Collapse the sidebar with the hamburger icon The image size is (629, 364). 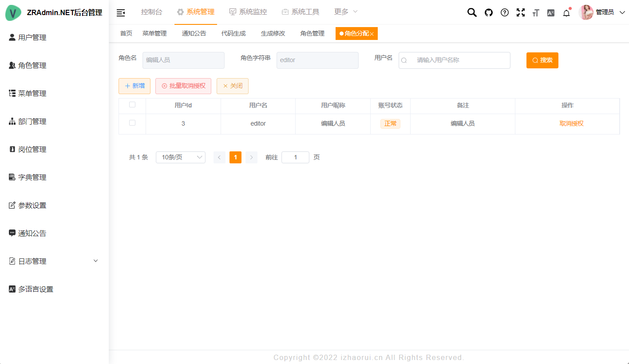[121, 12]
